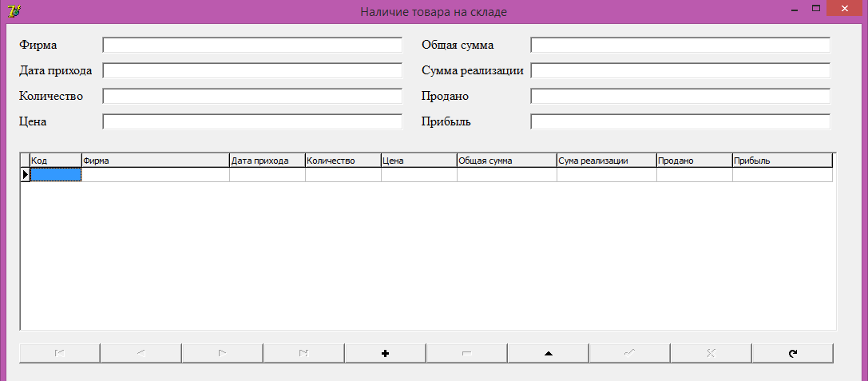The height and width of the screenshot is (381, 868).
Task: Click the application icon in title bar
Action: [15, 10]
